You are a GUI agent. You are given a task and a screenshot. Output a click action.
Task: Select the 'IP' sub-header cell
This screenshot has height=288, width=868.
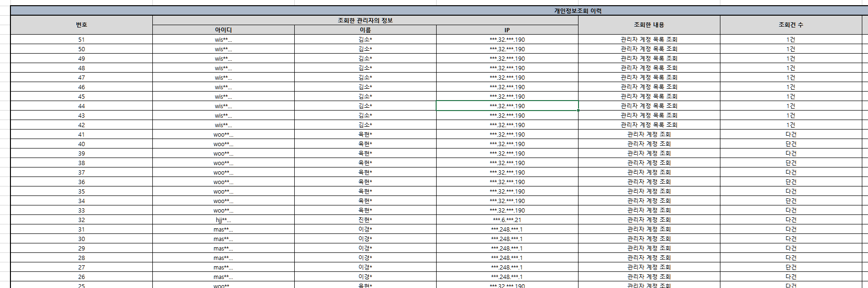click(x=507, y=30)
